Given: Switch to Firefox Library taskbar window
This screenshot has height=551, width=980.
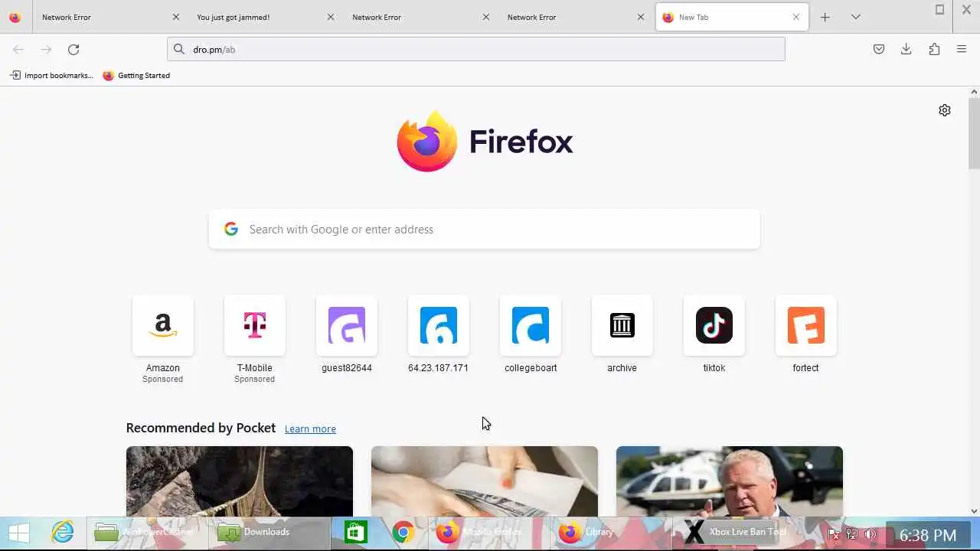Looking at the screenshot, I should click(x=611, y=533).
